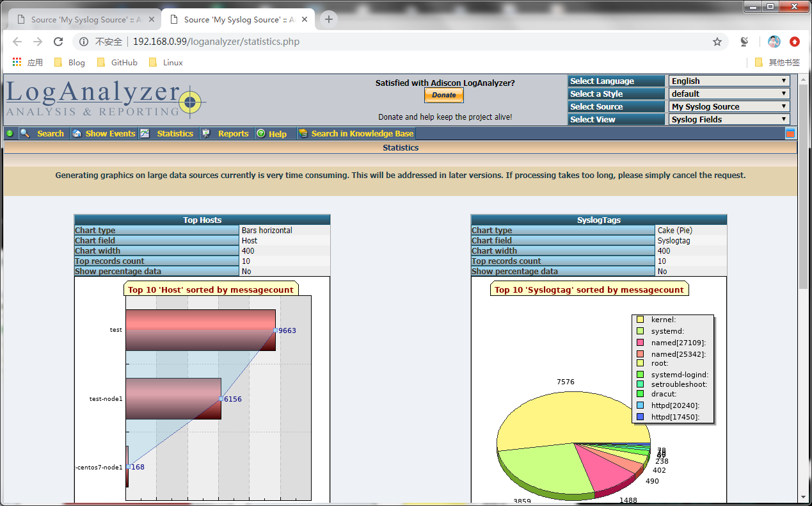812x506 pixels.
Task: Close the active statistics tab
Action: click(305, 20)
